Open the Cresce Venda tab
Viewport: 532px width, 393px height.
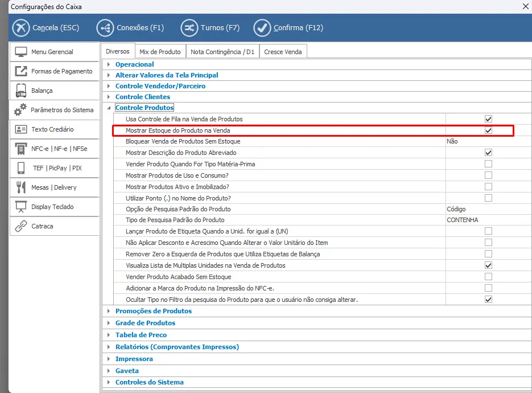pos(283,52)
